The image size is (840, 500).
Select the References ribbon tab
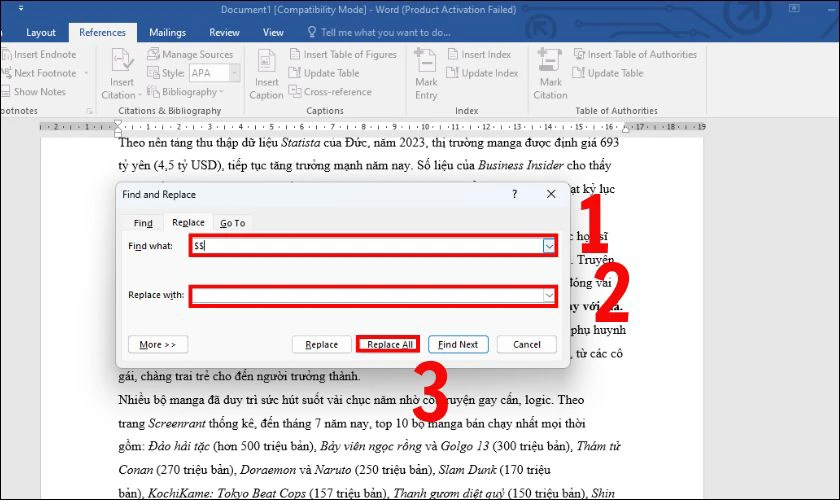pos(102,33)
